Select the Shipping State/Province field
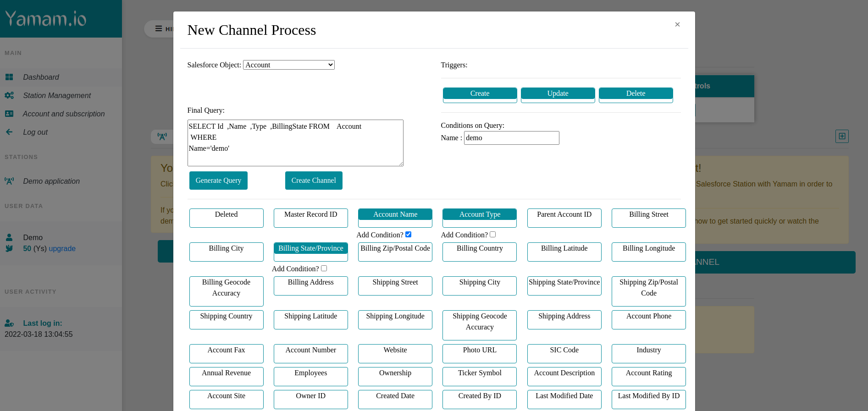868x411 pixels. tap(564, 285)
